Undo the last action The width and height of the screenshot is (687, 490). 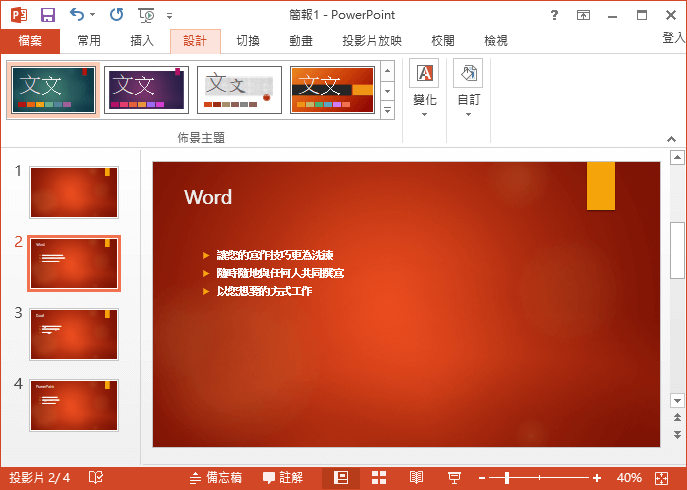tap(77, 15)
